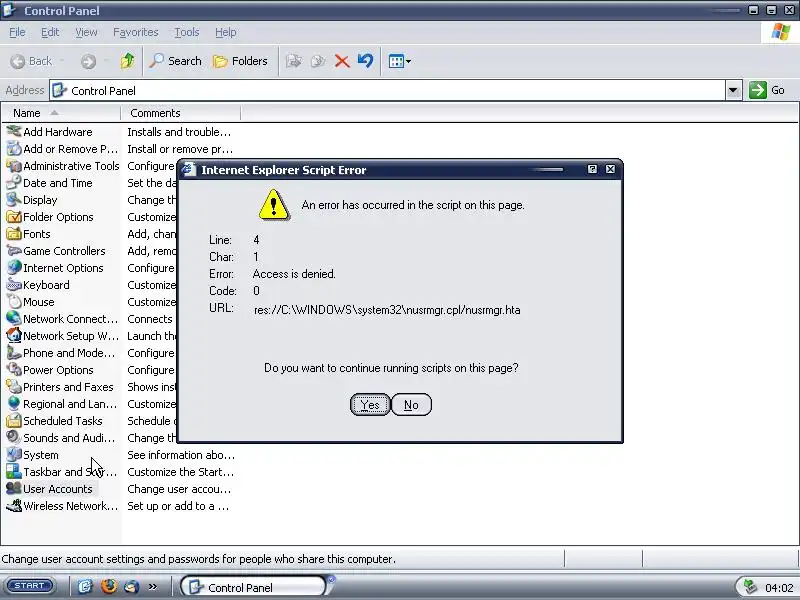
Task: Select the User Accounts icon
Action: tap(14, 489)
